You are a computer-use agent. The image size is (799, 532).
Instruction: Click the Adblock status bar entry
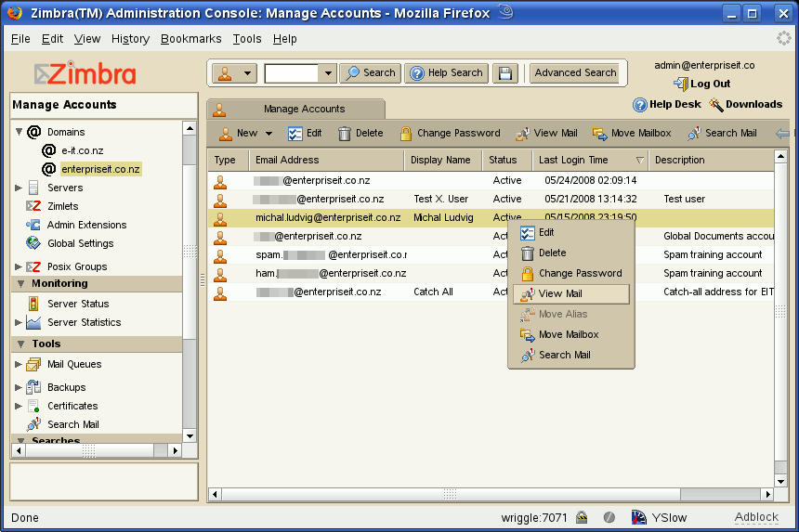(x=756, y=517)
